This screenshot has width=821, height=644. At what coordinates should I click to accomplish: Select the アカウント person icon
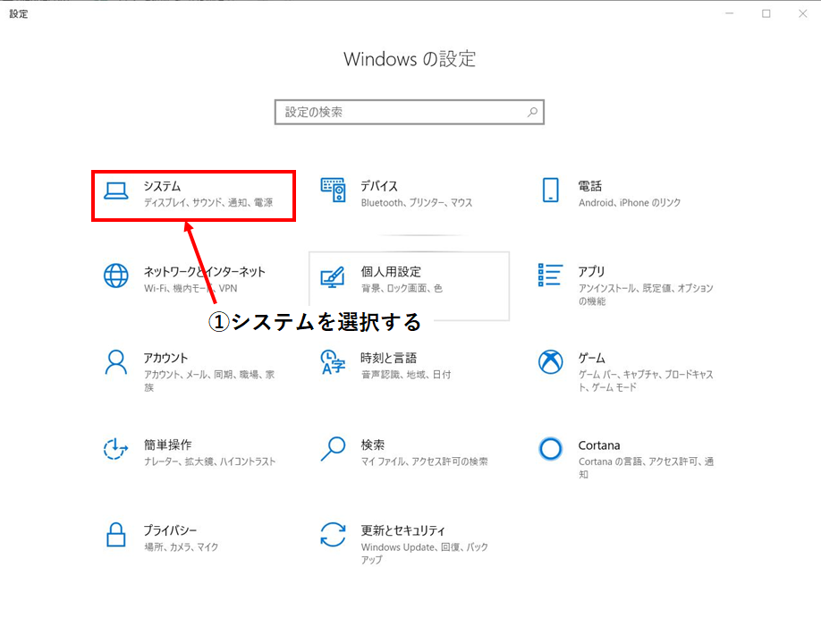(x=115, y=362)
